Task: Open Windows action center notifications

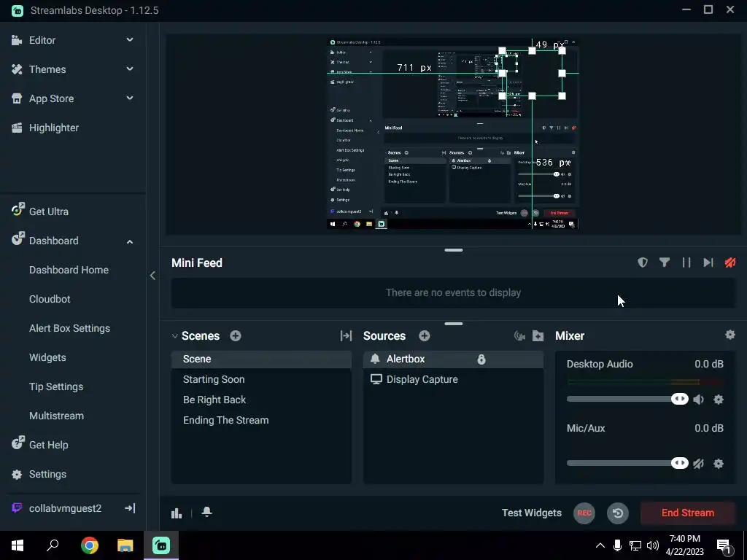Action: (724, 546)
